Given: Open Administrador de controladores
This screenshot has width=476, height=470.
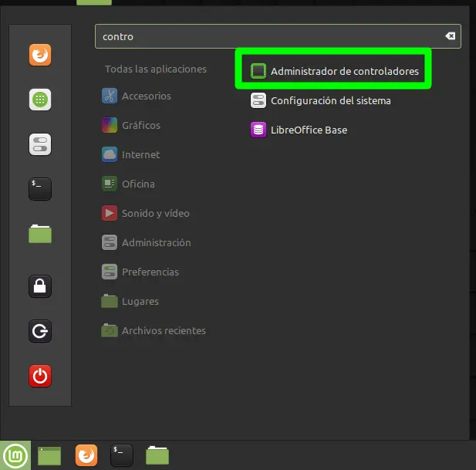Looking at the screenshot, I should [x=333, y=71].
